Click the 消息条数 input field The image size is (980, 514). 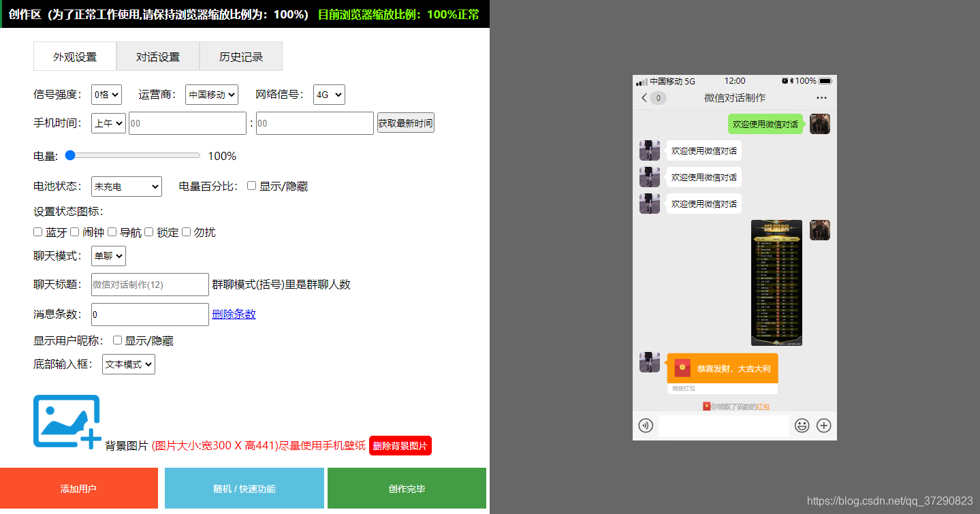coord(150,315)
